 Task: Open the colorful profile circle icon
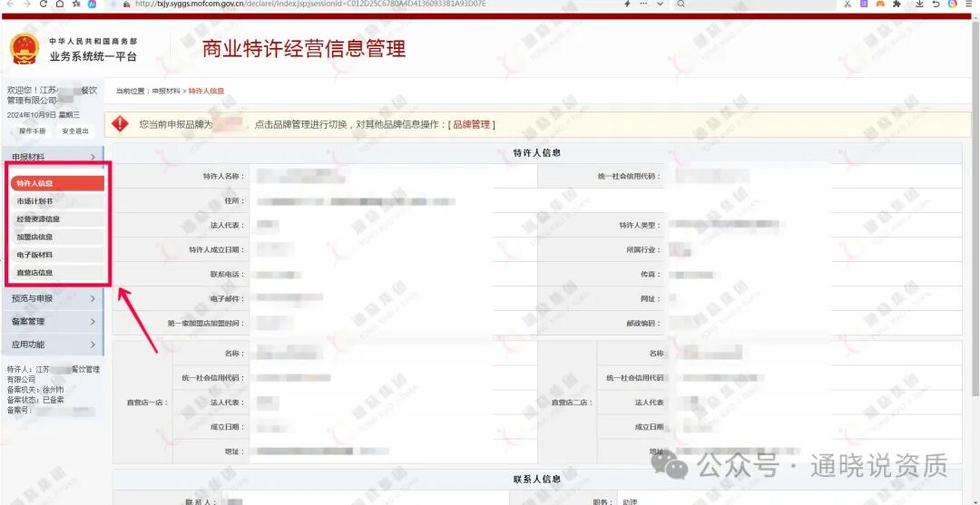(953, 4)
